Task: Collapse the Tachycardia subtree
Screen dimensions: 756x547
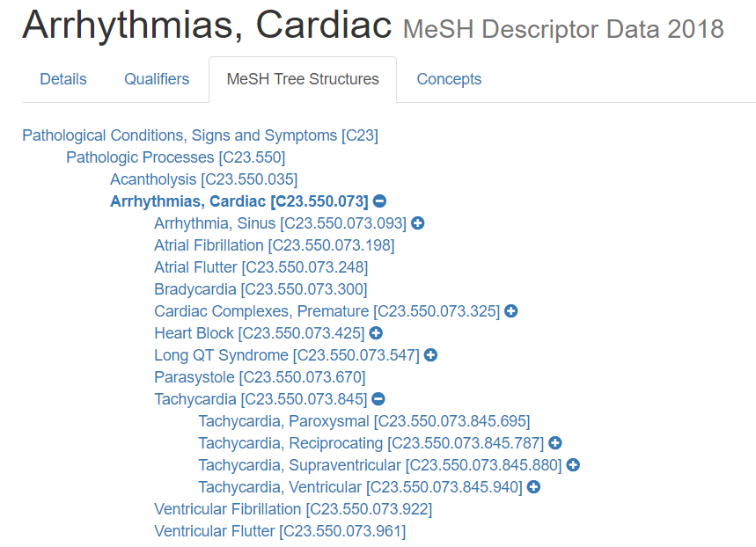Action: 378,399
